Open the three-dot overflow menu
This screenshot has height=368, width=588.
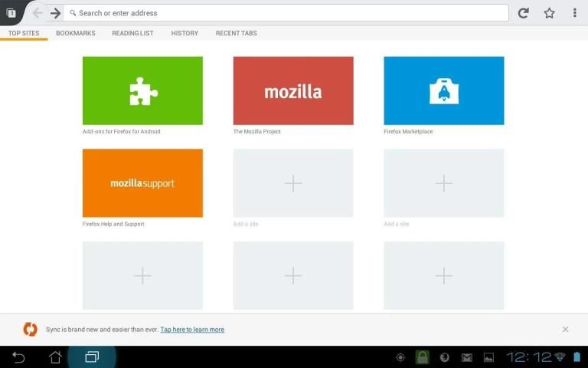point(574,13)
